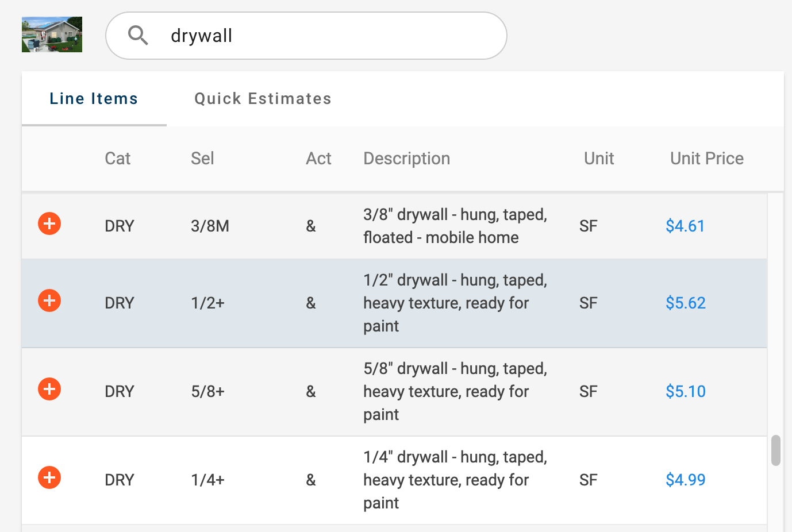Viewport: 792px width, 532px height.
Task: Open the $4.61 unit price link
Action: [x=685, y=226]
